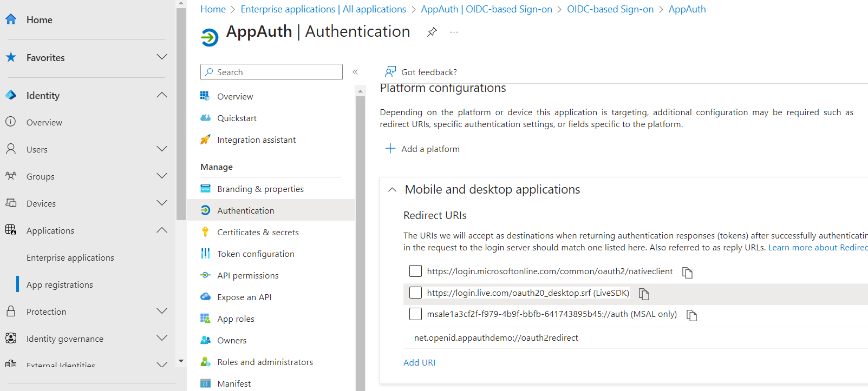Viewport: 868px width, 391px height.
Task: Click the Expose an API cloud icon
Action: click(205, 296)
